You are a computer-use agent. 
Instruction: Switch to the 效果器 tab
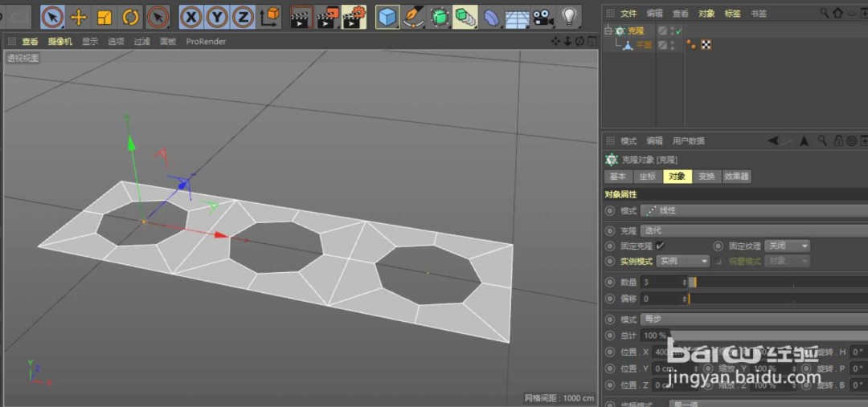736,177
